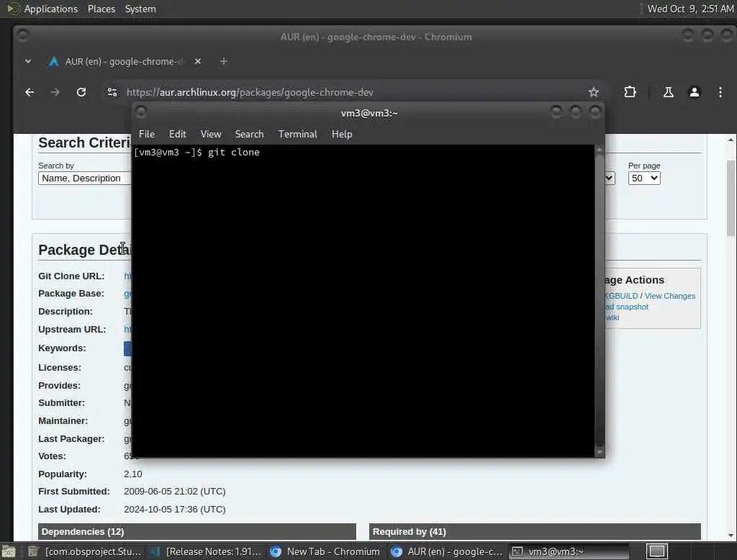Open Chrome Labs flask icon
The width and height of the screenshot is (737, 560).
(x=668, y=92)
